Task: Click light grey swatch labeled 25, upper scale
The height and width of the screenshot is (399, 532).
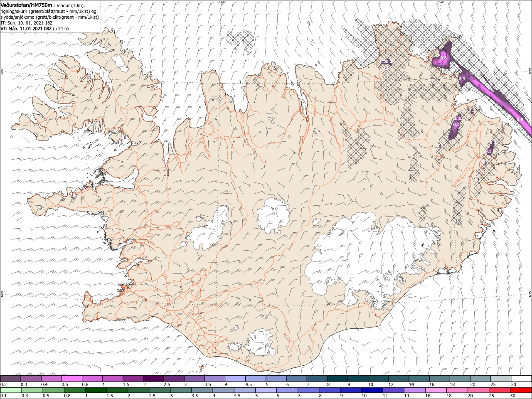Action: tap(500, 379)
